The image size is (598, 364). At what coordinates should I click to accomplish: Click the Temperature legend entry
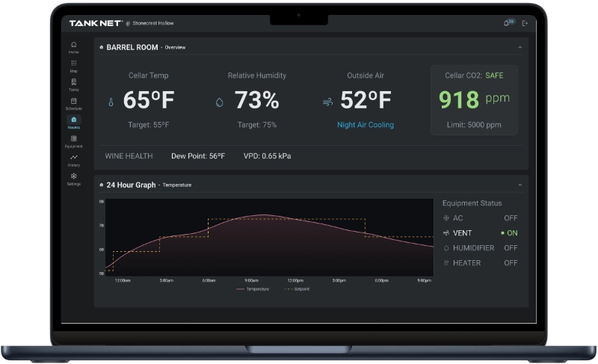tap(253, 289)
